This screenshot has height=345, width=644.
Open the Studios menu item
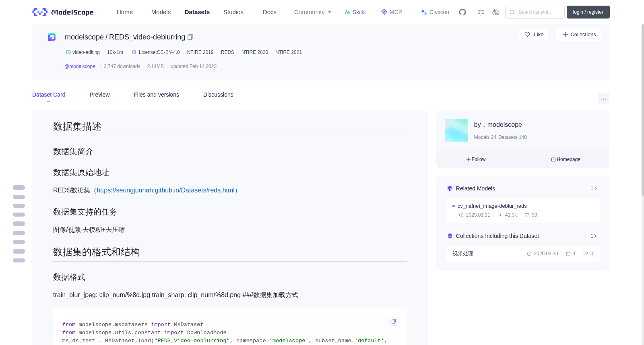coord(233,12)
